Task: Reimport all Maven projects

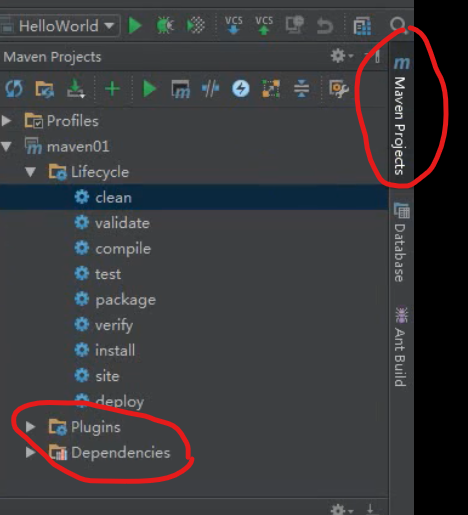Action: (14, 89)
